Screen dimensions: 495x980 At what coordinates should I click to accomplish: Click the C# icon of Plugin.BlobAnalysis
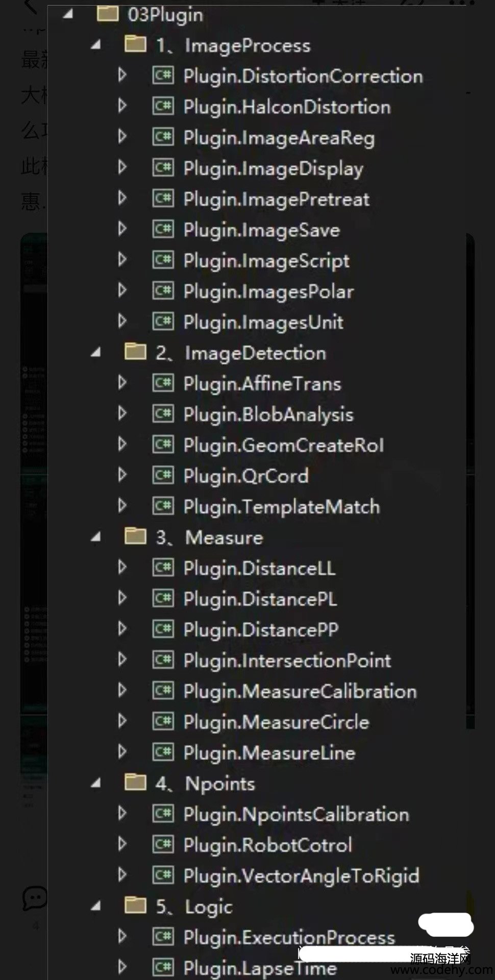(163, 414)
